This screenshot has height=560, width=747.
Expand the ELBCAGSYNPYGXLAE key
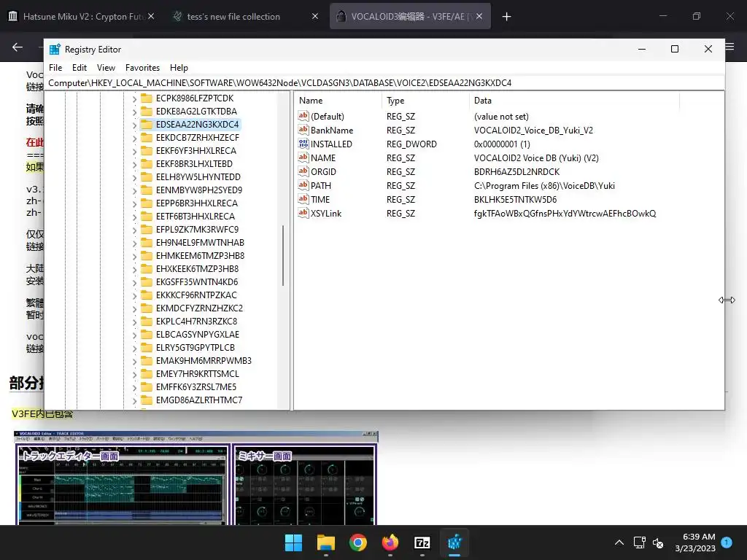(x=134, y=335)
